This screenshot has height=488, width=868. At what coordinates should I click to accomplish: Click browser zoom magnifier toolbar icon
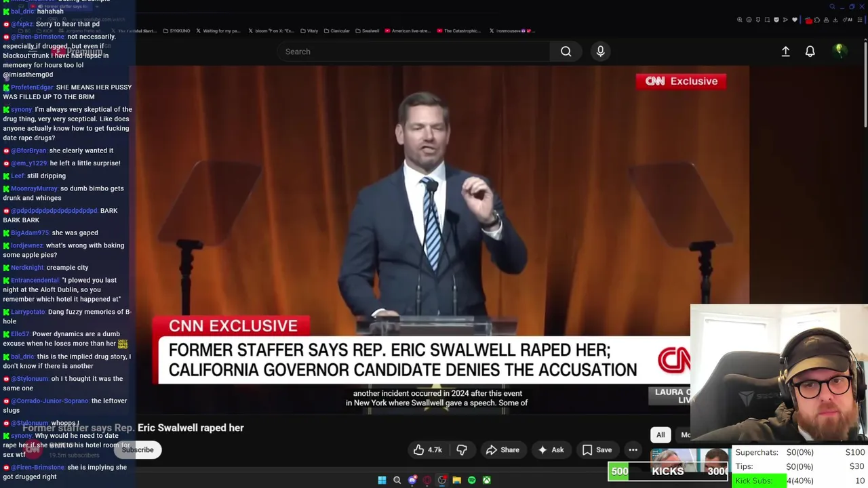[x=740, y=20]
